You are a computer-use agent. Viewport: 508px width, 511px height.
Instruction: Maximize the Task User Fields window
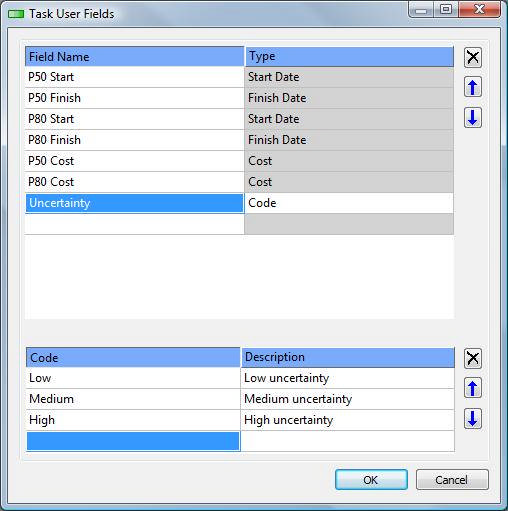click(446, 9)
